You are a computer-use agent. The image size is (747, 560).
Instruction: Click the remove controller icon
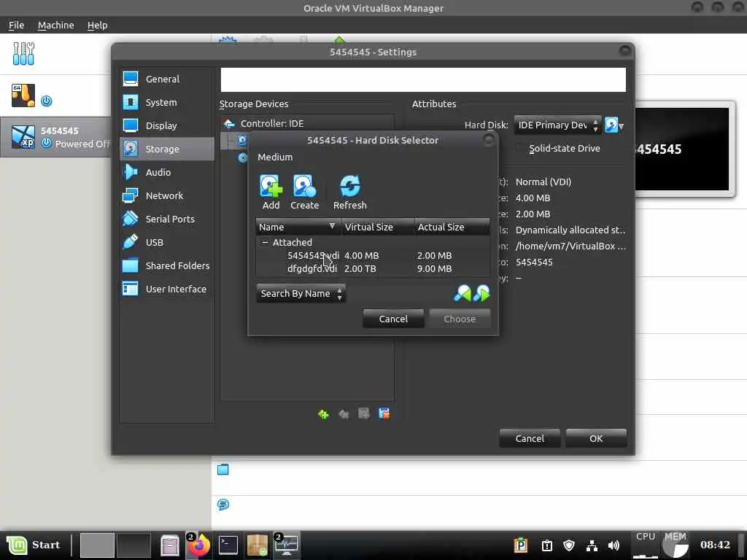tap(344, 414)
